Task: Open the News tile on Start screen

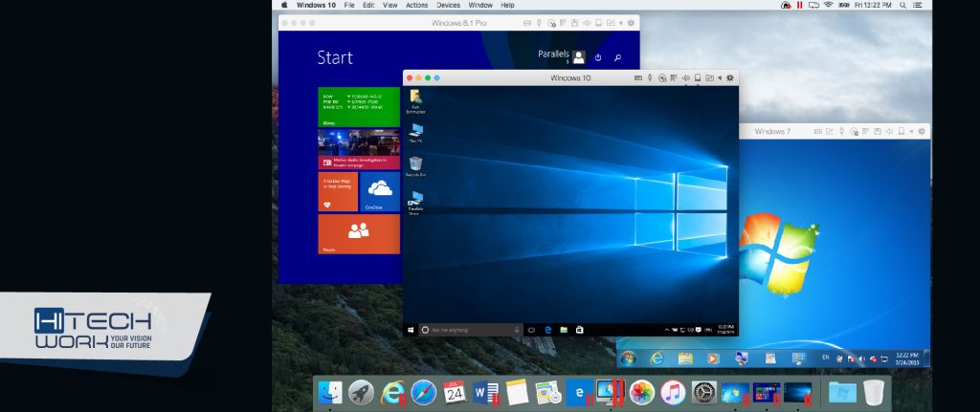Action: [x=359, y=149]
